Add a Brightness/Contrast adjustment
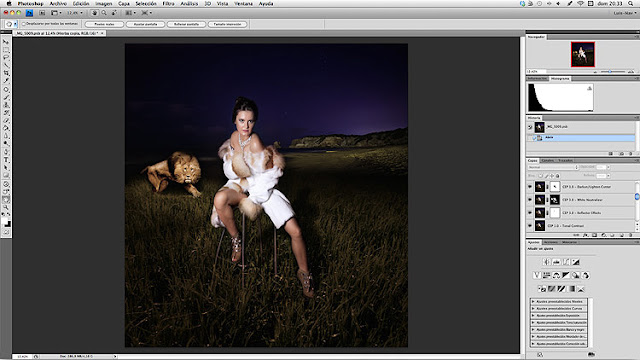 (547, 262)
